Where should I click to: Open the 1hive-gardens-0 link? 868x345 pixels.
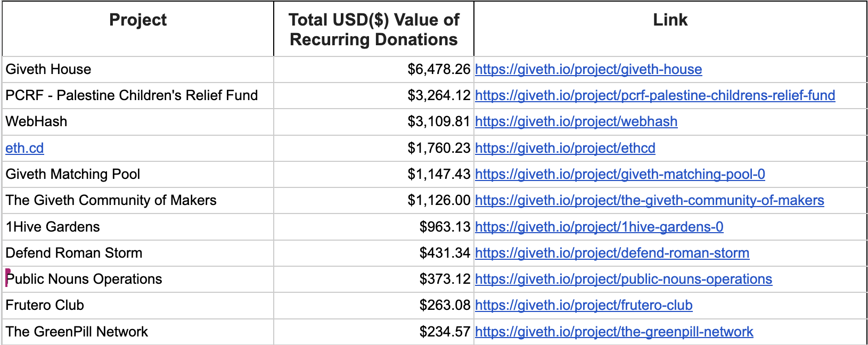599,227
